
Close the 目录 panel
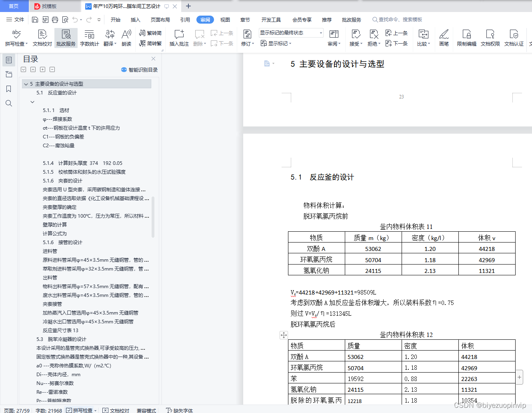pyautogui.click(x=153, y=59)
